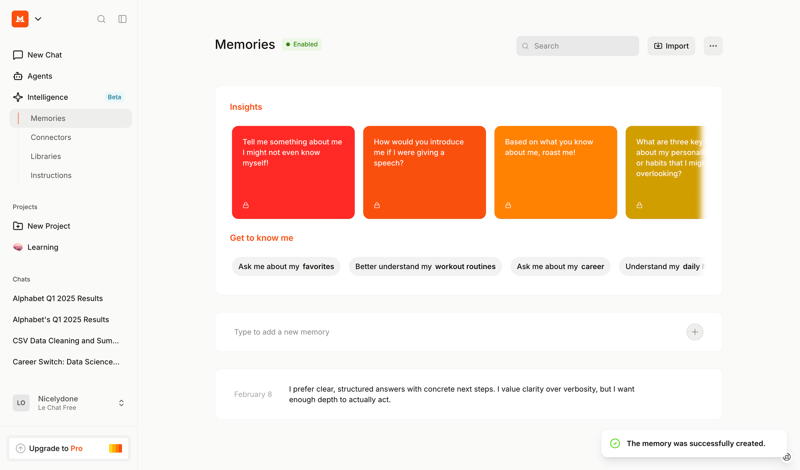Go to the Libraries section
The image size is (800, 470).
(x=46, y=156)
